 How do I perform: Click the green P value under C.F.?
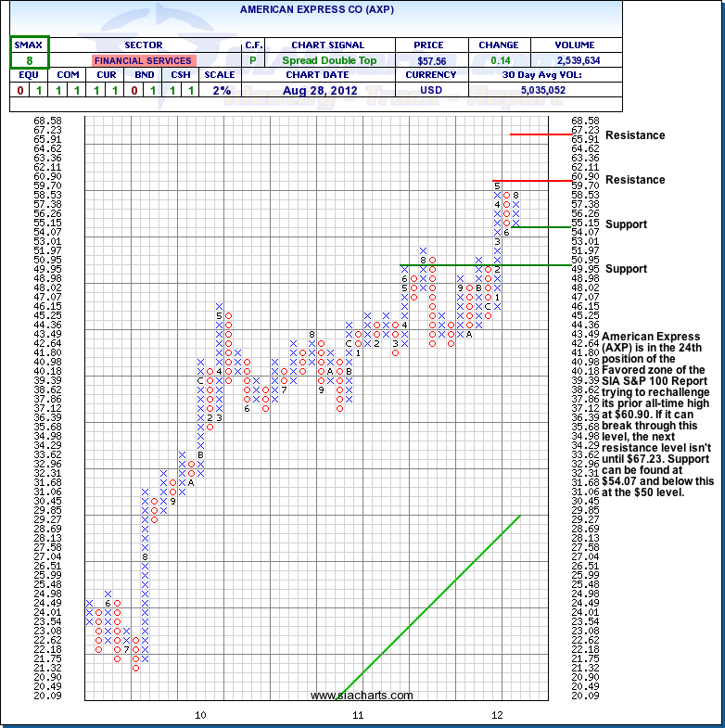253,60
